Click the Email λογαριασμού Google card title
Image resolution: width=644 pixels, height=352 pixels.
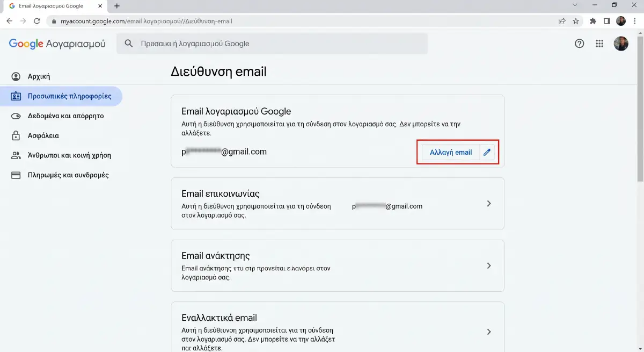(x=236, y=112)
